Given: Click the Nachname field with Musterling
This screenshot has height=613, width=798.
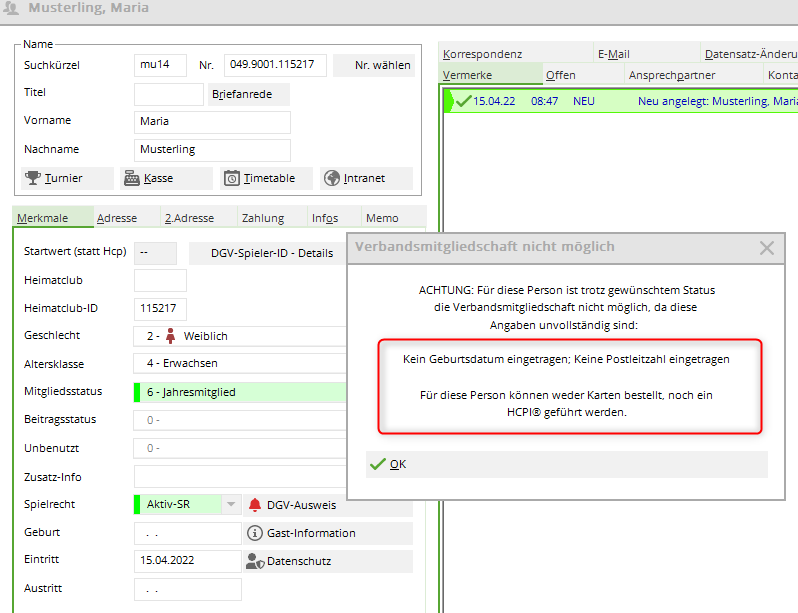Looking at the screenshot, I should tap(212, 150).
